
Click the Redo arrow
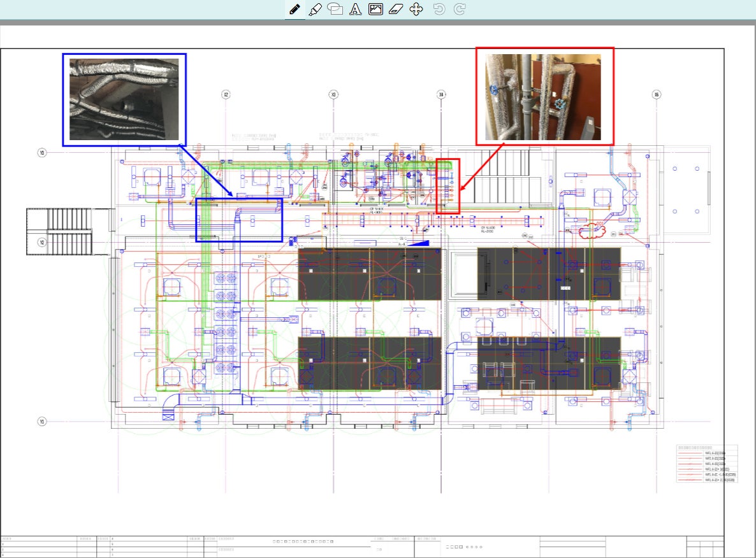(460, 9)
